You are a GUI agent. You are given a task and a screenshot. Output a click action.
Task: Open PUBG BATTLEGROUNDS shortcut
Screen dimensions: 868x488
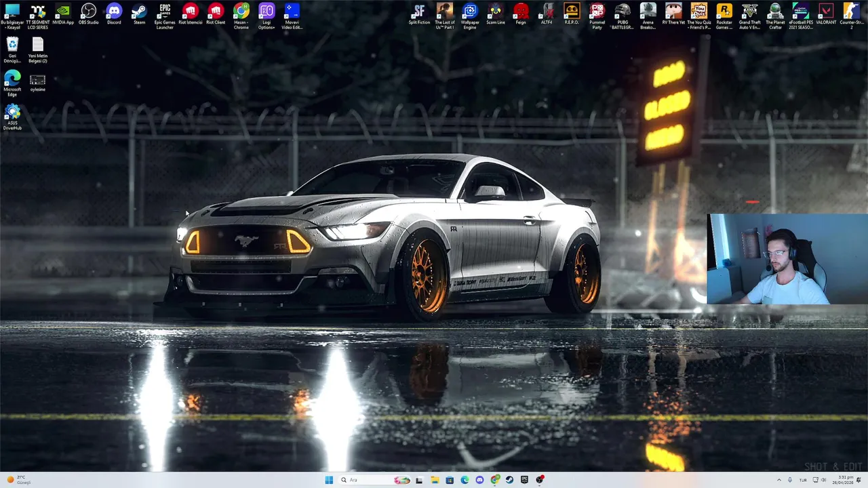pyautogui.click(x=623, y=16)
